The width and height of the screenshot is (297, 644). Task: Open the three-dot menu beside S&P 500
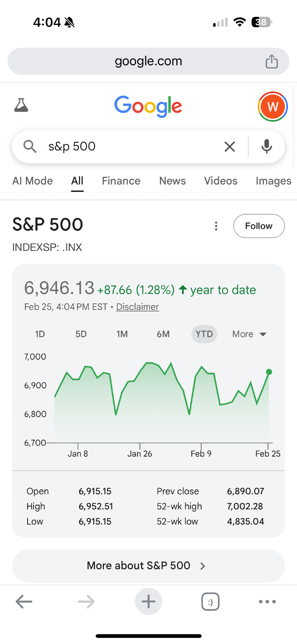(216, 226)
